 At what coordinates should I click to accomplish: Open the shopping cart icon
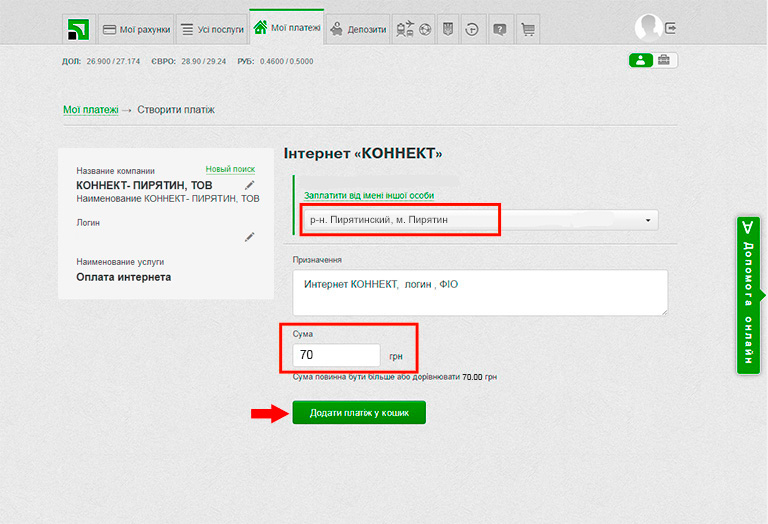click(x=528, y=29)
